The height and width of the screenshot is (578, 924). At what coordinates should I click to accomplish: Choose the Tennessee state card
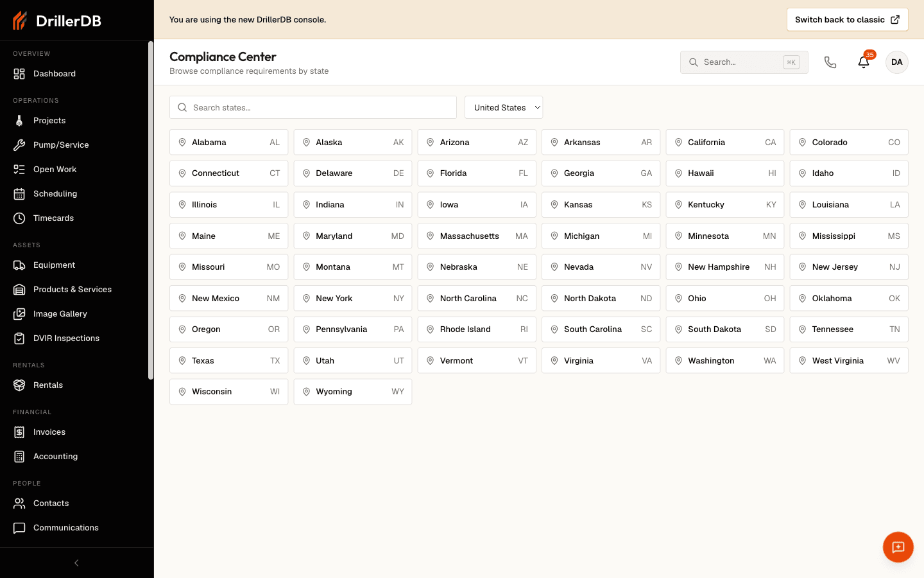[849, 329]
